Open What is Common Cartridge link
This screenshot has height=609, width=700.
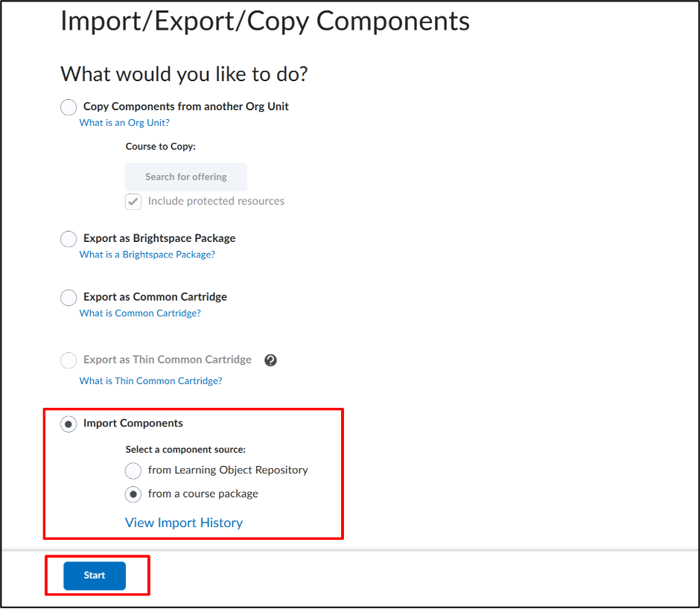pyautogui.click(x=140, y=313)
